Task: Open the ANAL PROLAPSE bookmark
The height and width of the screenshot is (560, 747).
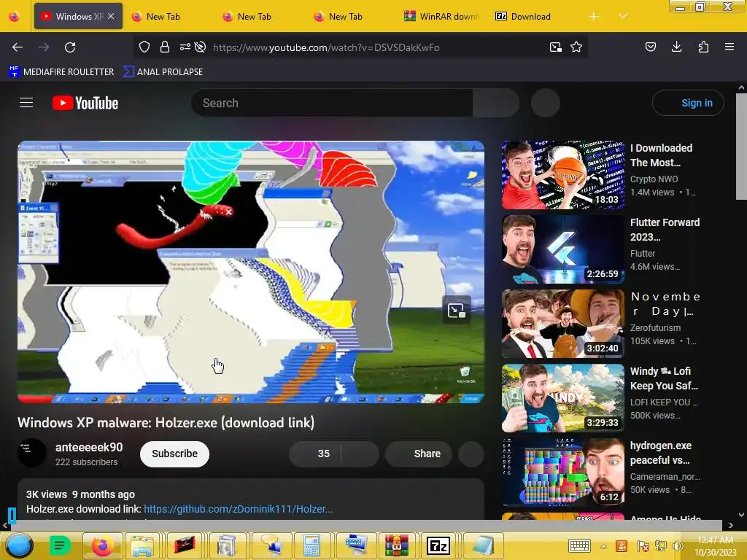Action: 163,72
